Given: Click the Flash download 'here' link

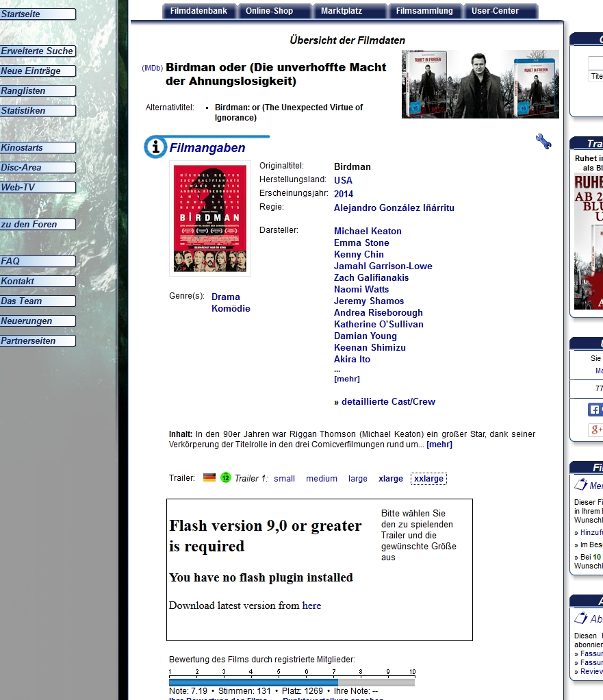Looking at the screenshot, I should click(311, 605).
